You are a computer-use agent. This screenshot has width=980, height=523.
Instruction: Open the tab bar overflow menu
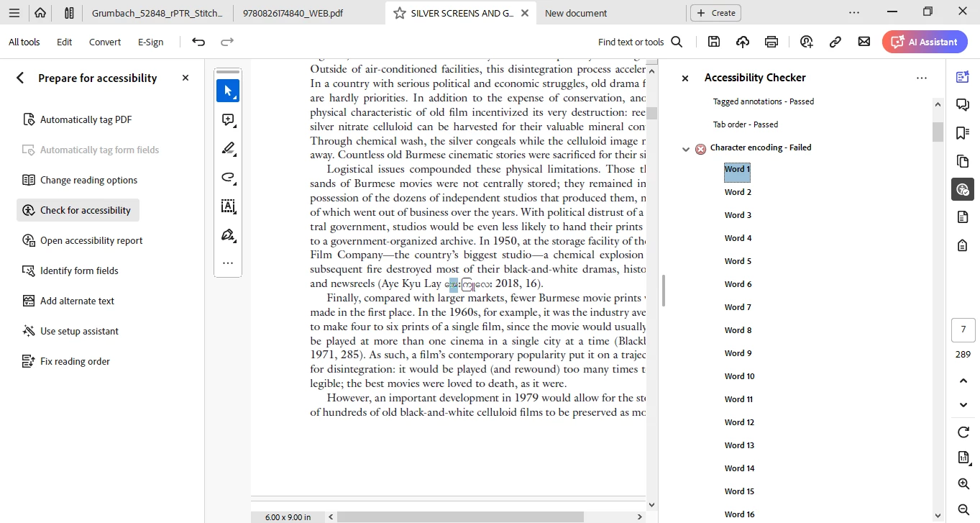coord(853,12)
